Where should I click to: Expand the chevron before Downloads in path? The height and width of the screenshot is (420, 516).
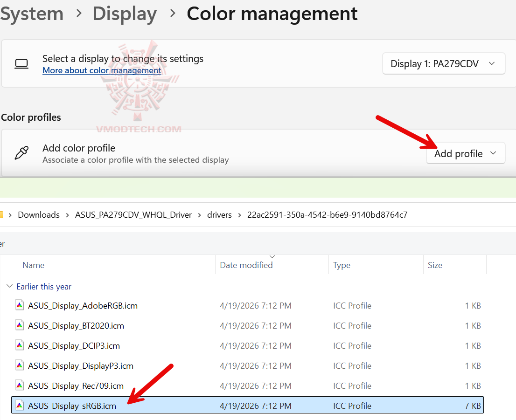click(10, 215)
